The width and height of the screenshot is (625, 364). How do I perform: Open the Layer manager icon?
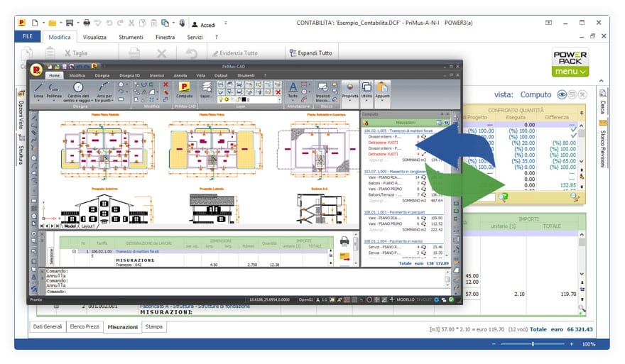pyautogui.click(x=206, y=89)
